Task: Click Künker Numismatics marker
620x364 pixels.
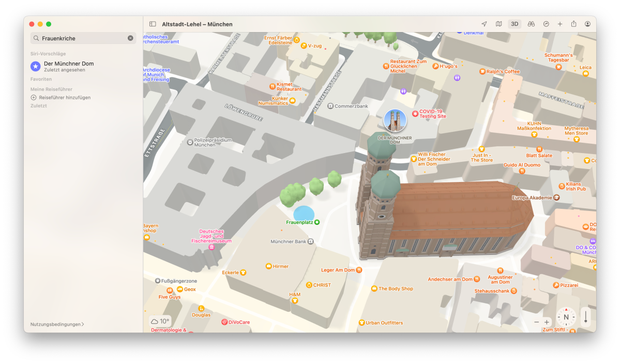Action: coord(293,101)
